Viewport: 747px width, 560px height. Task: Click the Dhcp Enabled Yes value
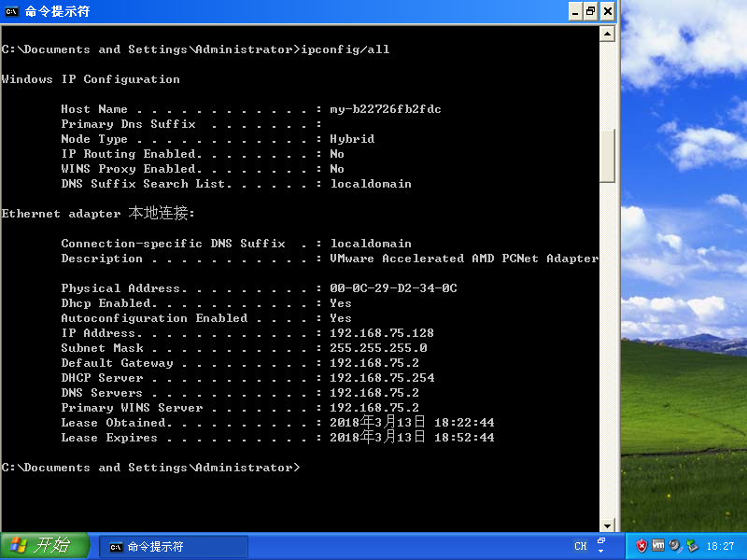pyautogui.click(x=341, y=303)
